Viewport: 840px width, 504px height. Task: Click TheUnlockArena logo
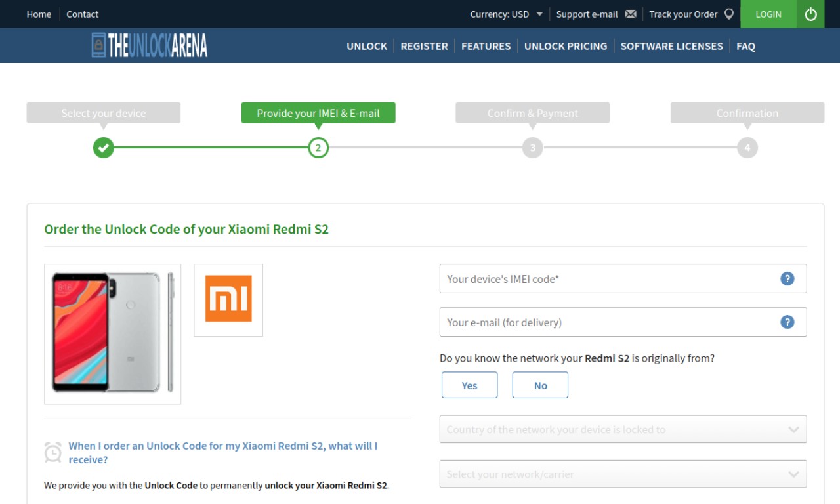(150, 45)
